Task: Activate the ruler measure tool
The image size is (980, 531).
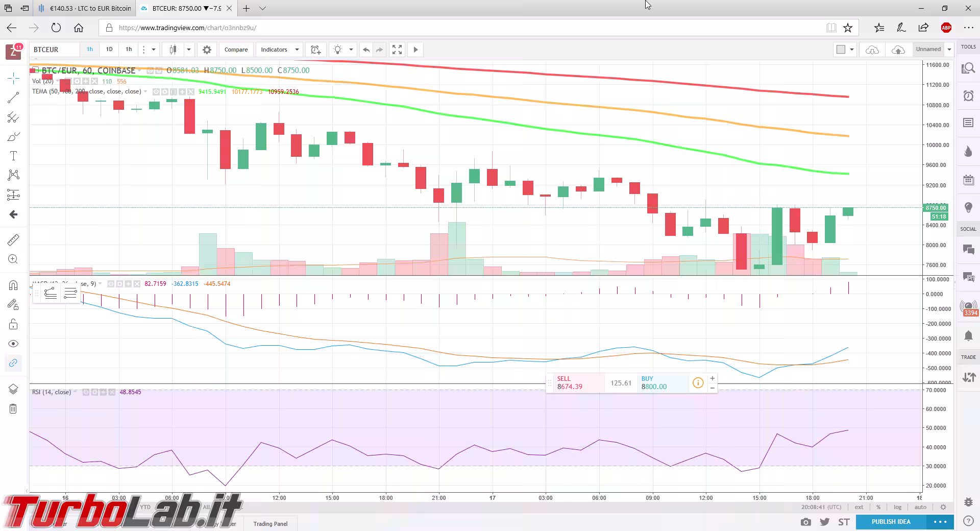Action: pyautogui.click(x=13, y=239)
